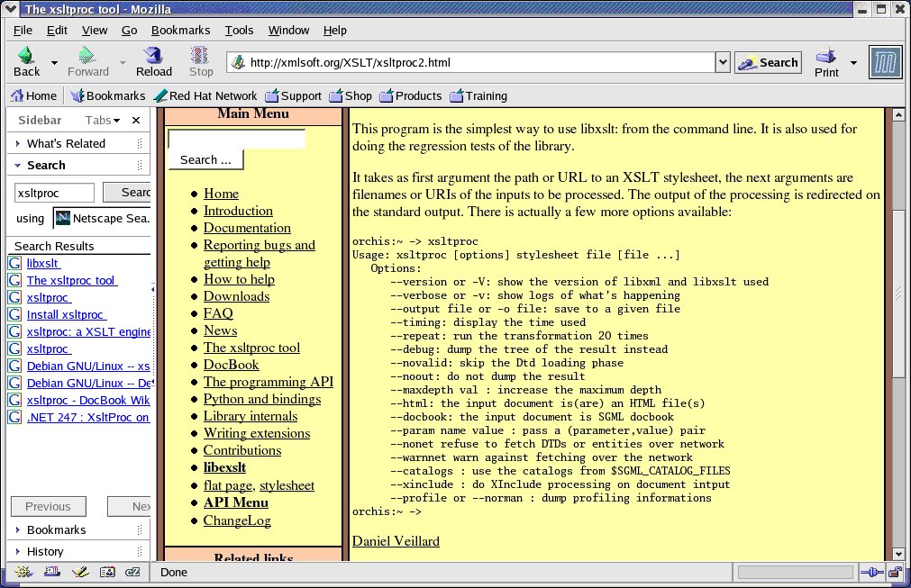This screenshot has width=911, height=588.
Task: Click the page bookmark icon in the URL bar
Action: point(238,62)
